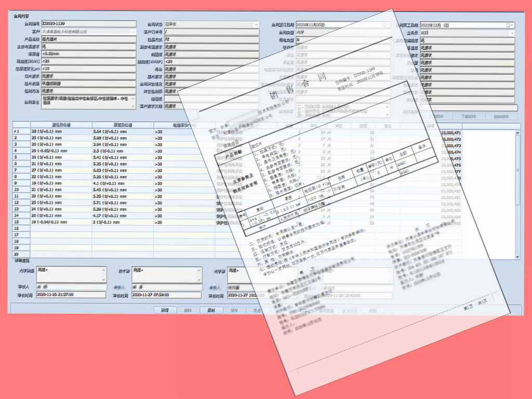532x399 pixels.
Task: Click the 保存 button
Action: [x=234, y=310]
